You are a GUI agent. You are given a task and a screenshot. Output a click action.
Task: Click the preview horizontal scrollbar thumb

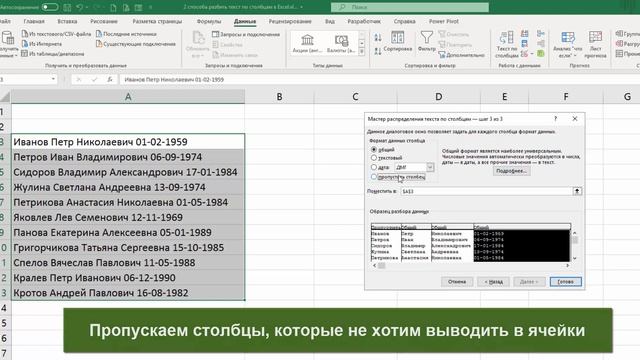(381, 266)
